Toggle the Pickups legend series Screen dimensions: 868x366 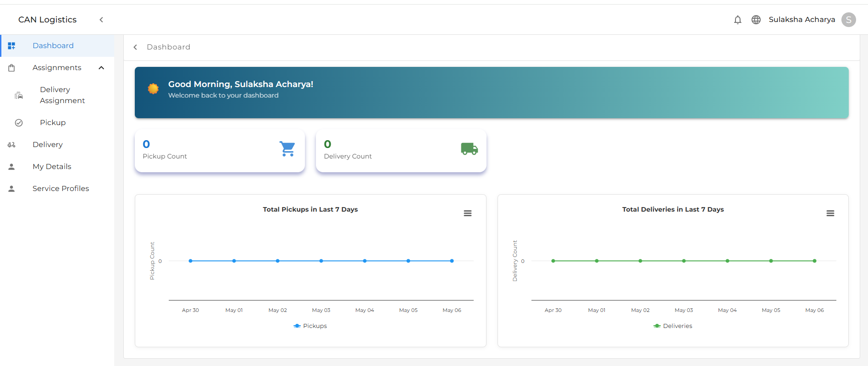[310, 326]
